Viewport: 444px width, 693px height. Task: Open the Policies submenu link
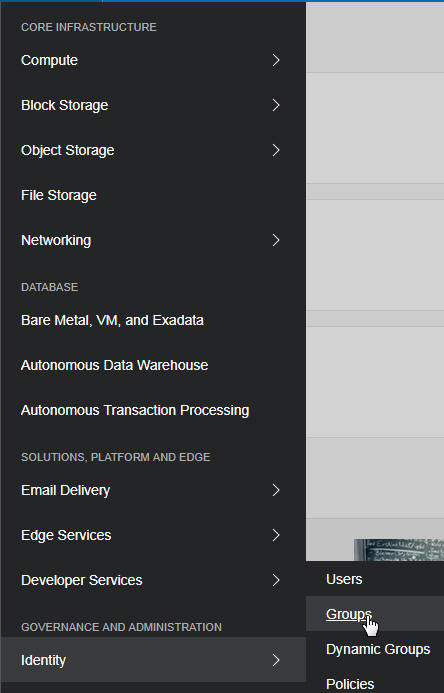coord(350,684)
